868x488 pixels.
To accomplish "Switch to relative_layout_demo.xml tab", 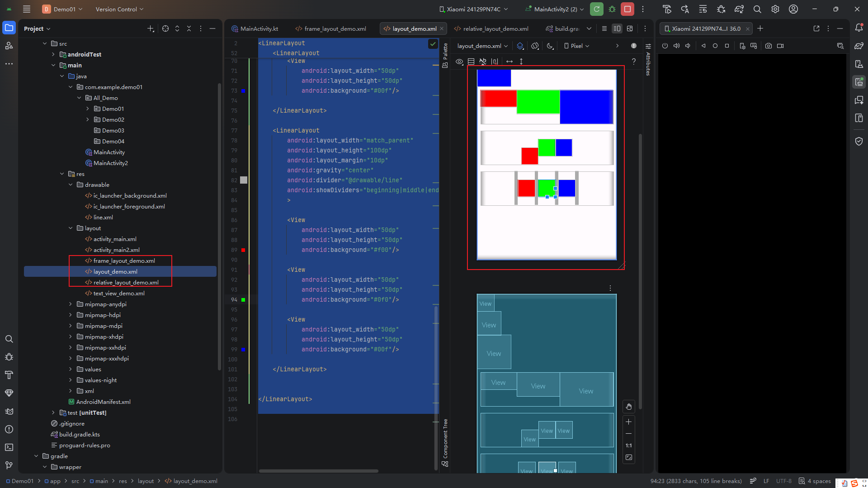I will [491, 28].
